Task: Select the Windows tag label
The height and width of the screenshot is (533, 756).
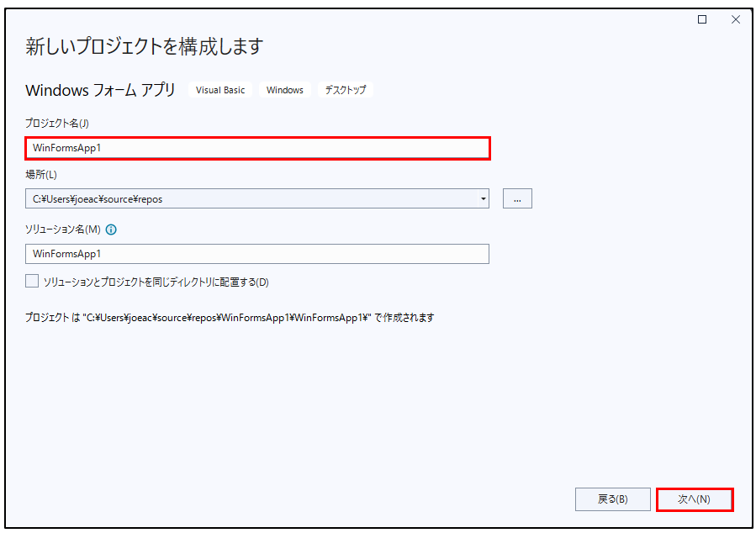Action: (x=285, y=90)
